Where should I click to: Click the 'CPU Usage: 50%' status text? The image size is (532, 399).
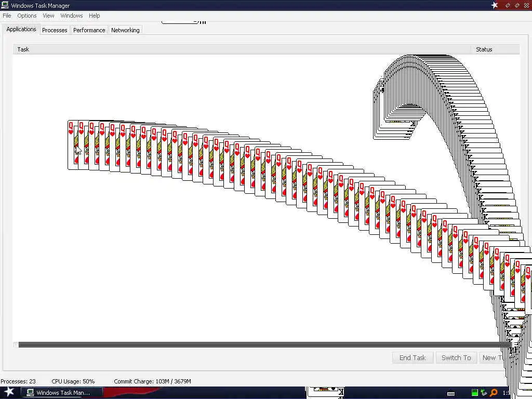click(73, 381)
